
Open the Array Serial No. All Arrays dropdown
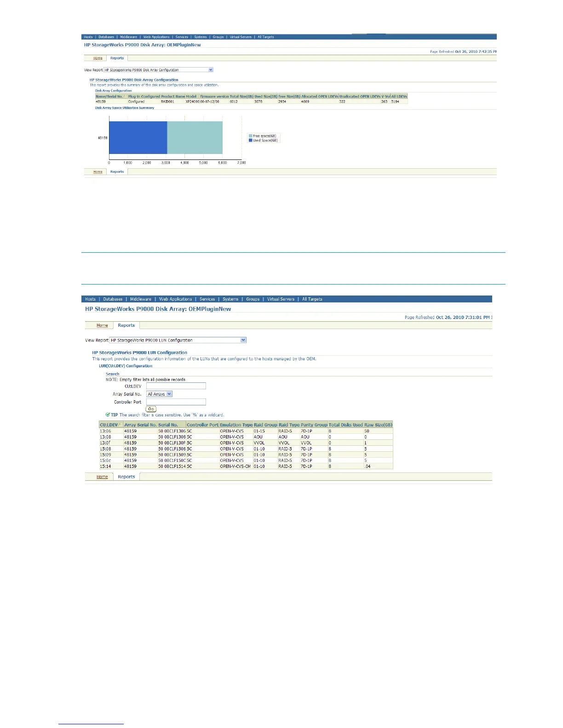pos(159,394)
